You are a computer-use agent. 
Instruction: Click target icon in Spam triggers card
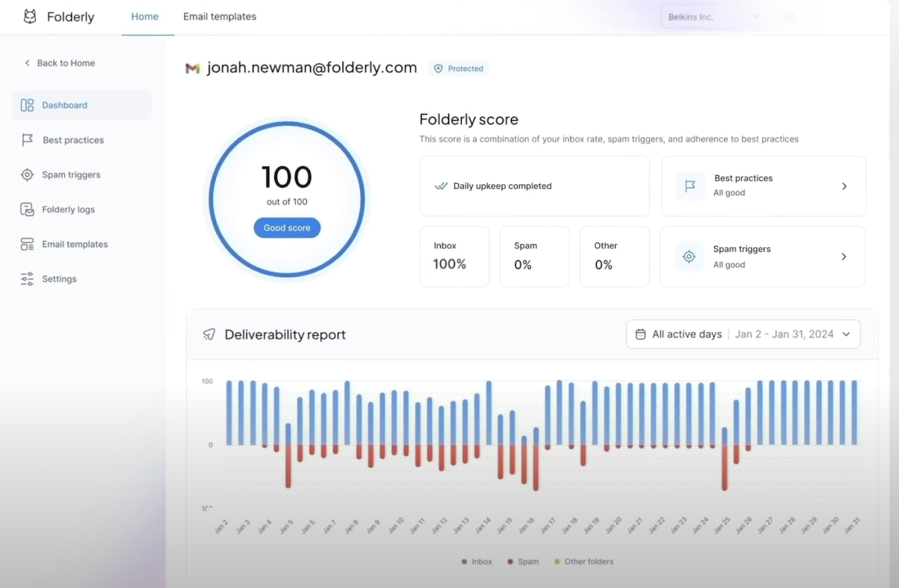tap(689, 257)
